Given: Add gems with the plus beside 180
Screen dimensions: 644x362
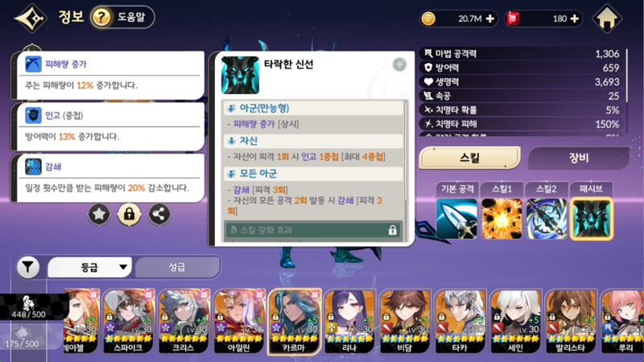Looking at the screenshot, I should (575, 19).
